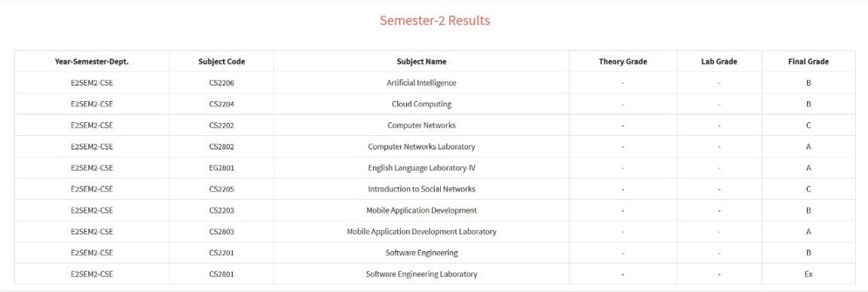Click the Lab Grade column header
Screen dimensions: 868x292
tap(719, 62)
